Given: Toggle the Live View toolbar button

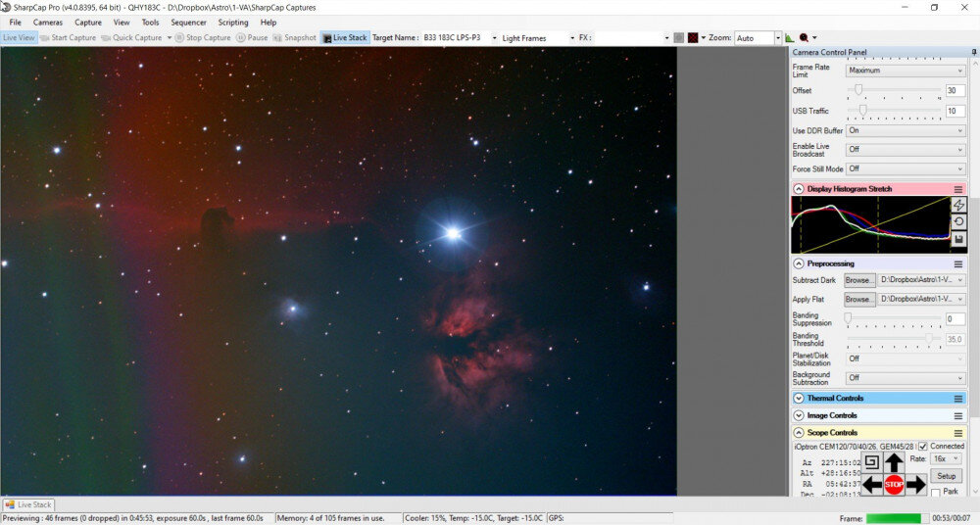Looking at the screenshot, I should (19, 37).
